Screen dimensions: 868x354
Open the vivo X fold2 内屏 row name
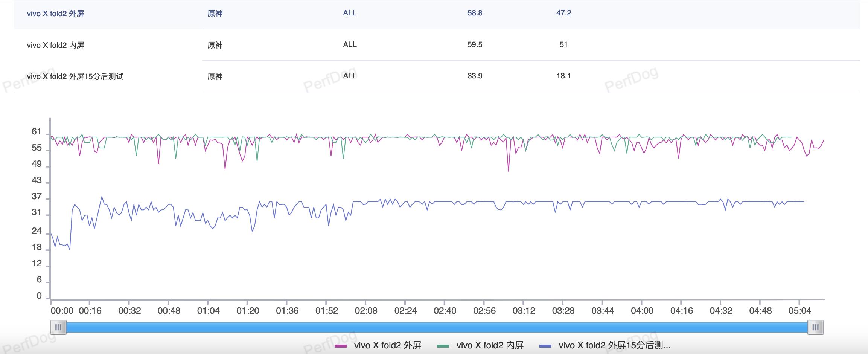pyautogui.click(x=55, y=45)
